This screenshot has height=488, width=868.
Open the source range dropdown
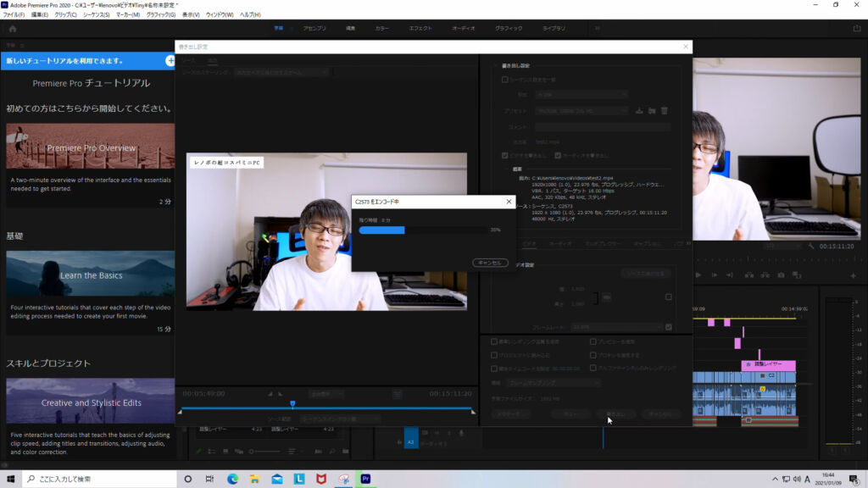click(340, 419)
